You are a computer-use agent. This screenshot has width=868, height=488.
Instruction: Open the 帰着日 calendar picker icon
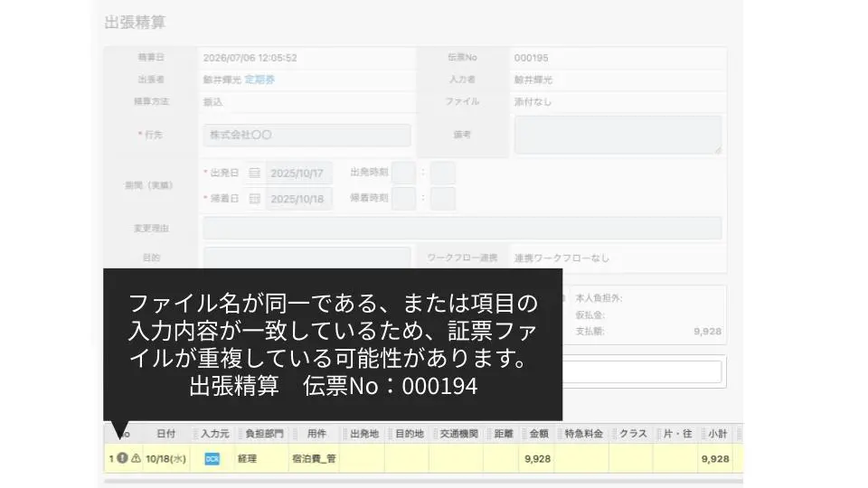coord(254,199)
